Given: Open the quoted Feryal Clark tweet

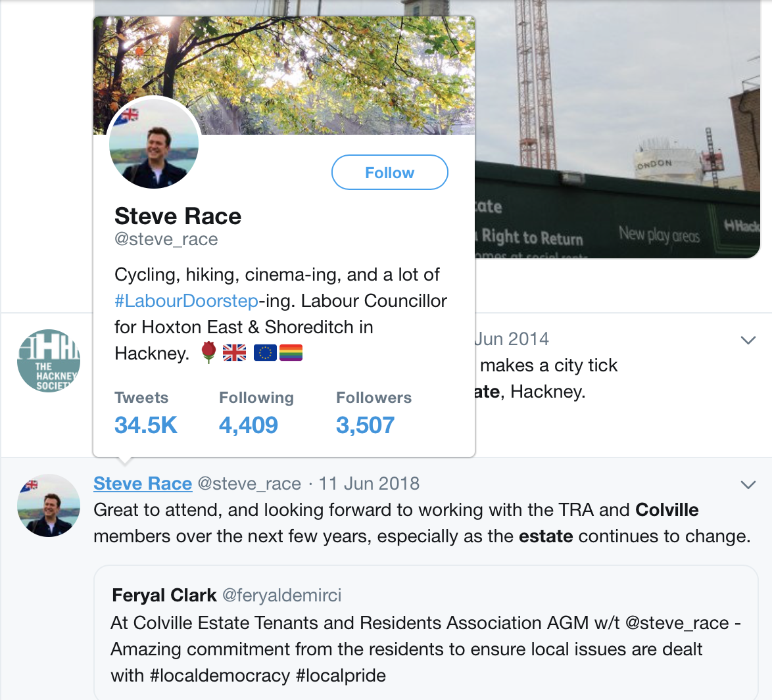Looking at the screenshot, I should pyautogui.click(x=426, y=632).
